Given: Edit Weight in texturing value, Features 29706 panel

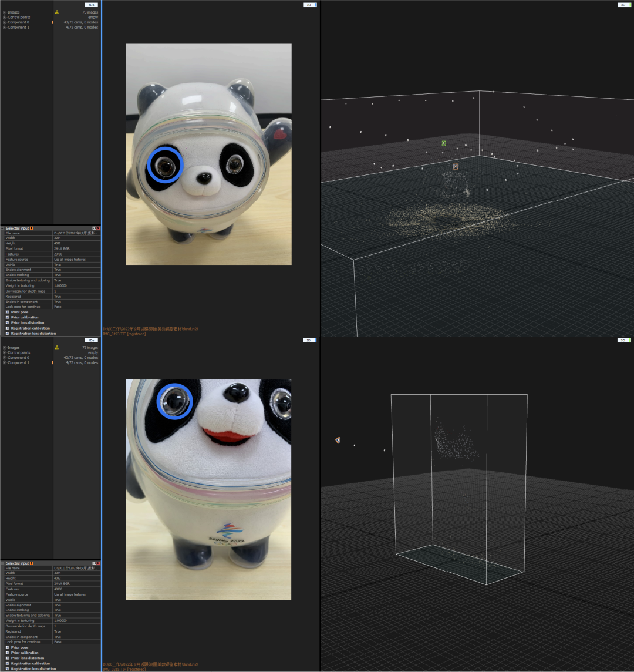Looking at the screenshot, I should pyautogui.click(x=77, y=285).
